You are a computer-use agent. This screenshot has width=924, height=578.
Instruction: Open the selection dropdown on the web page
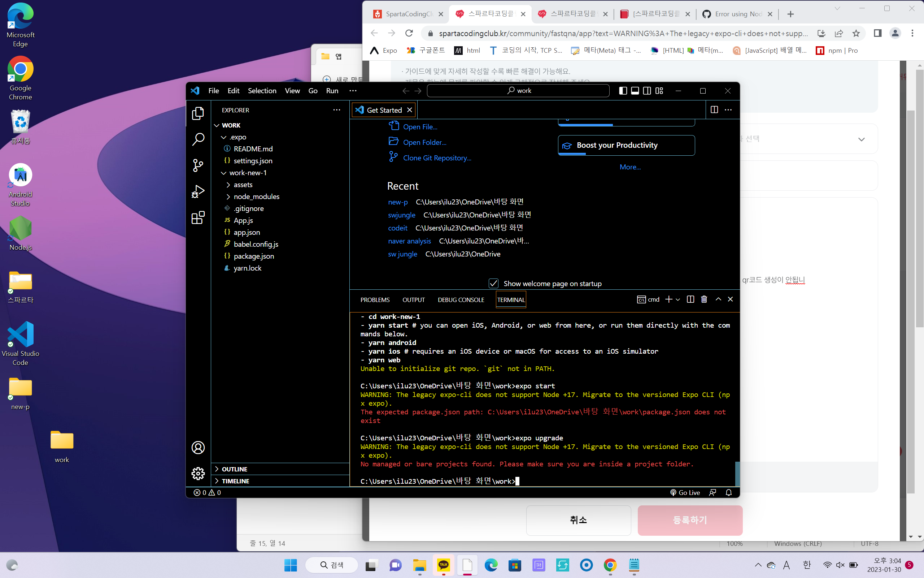tap(861, 139)
